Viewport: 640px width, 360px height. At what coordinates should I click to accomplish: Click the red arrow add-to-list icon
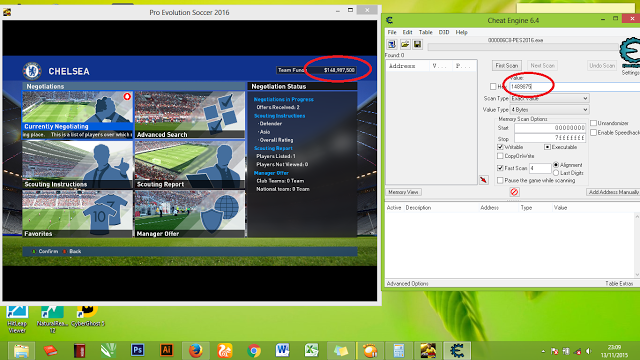click(x=484, y=180)
